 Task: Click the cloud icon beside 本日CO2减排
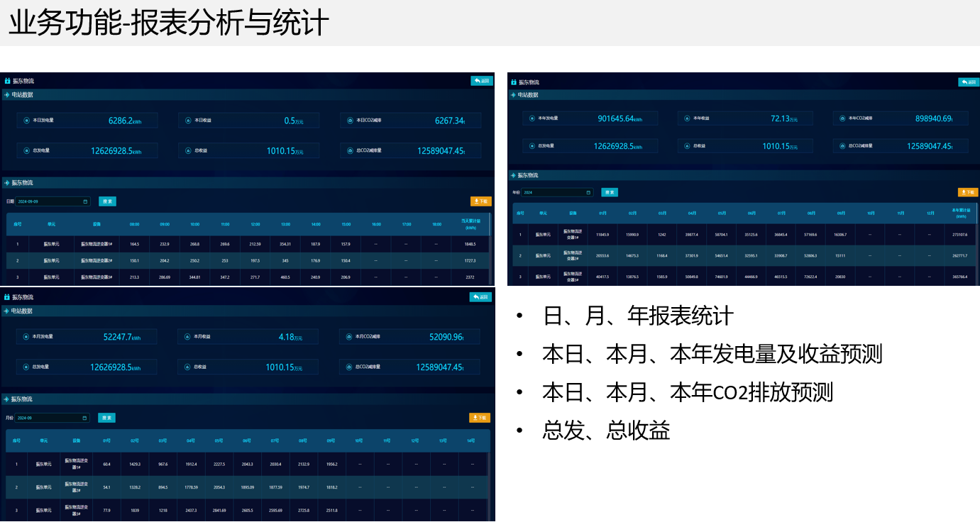pos(350,121)
